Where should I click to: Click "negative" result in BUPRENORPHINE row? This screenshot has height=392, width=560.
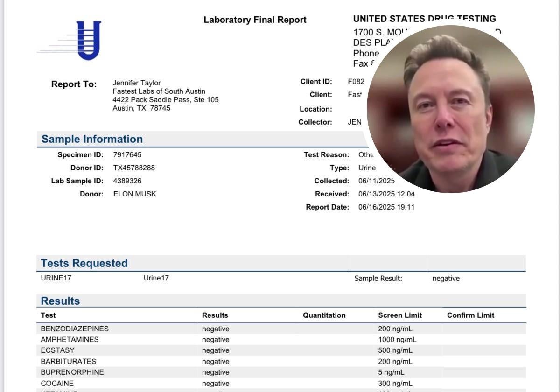coord(216,372)
